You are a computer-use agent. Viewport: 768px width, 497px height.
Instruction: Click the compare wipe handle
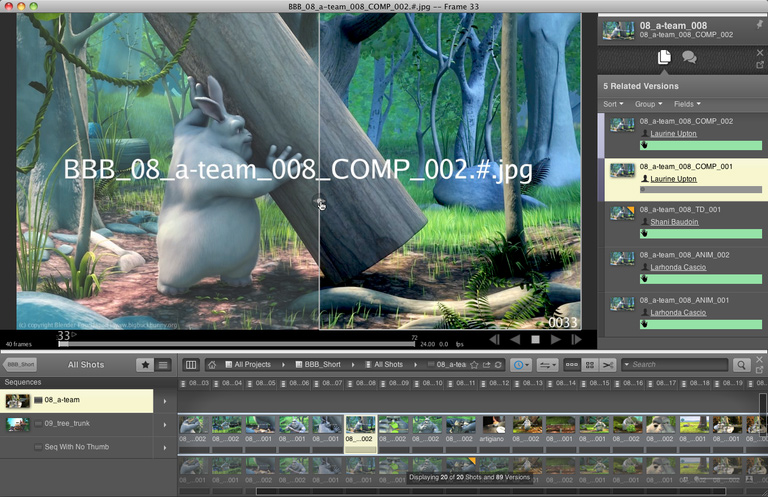[x=320, y=202]
